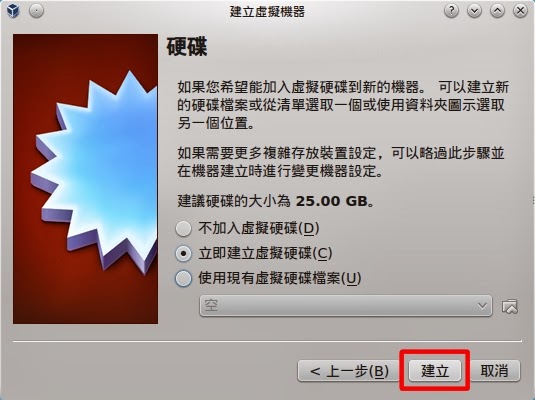Expand the disabled 空 disk file dropdown arrow
Viewport: 535px width, 400px height.
[482, 306]
